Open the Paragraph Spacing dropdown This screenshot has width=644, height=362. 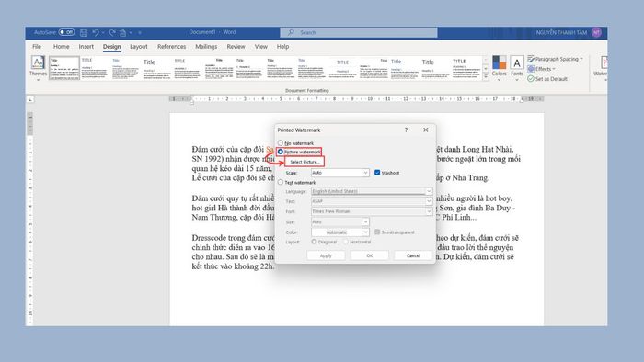pyautogui.click(x=556, y=59)
